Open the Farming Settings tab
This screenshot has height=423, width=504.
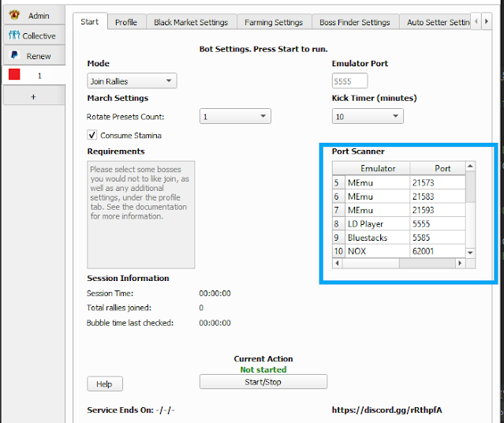tap(274, 22)
